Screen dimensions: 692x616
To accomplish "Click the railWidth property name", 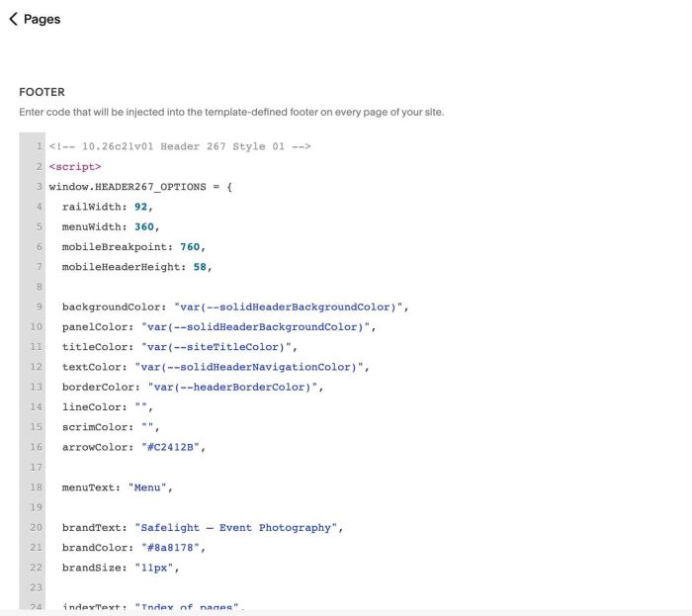I will [91, 207].
